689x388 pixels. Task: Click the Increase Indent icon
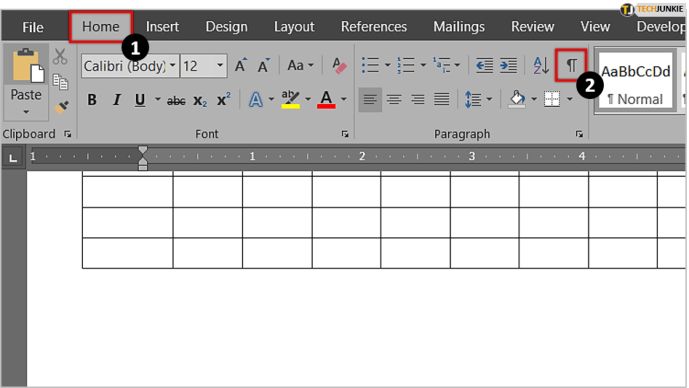508,66
